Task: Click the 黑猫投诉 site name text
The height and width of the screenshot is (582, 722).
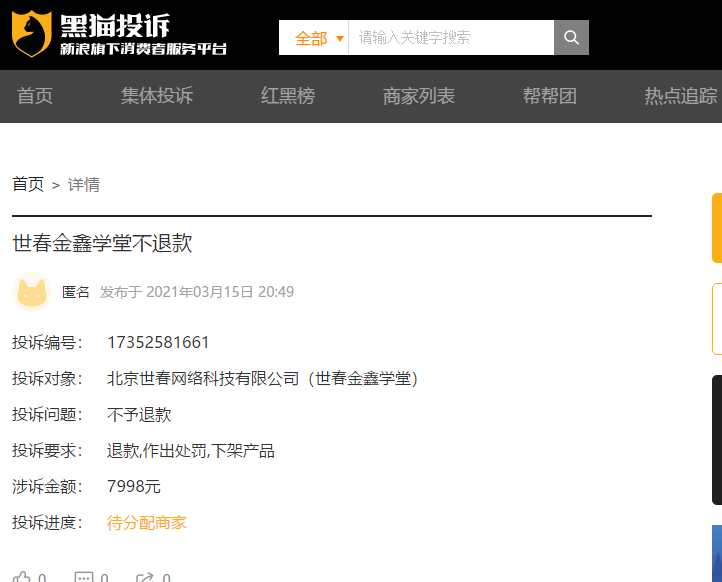Action: point(115,25)
